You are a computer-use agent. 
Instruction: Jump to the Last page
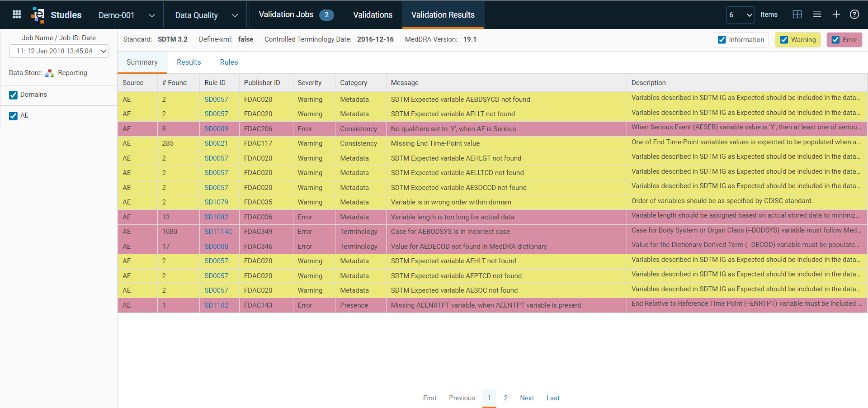coord(553,398)
